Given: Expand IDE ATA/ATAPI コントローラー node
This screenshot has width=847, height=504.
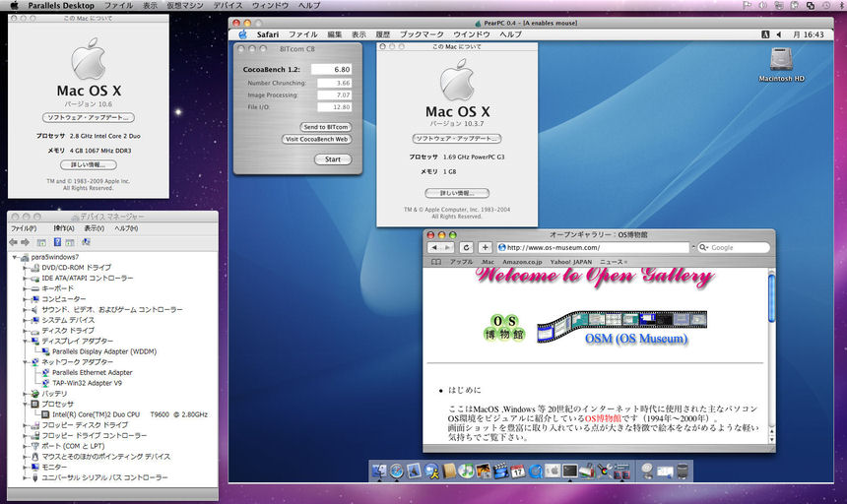Looking at the screenshot, I should click(x=25, y=278).
